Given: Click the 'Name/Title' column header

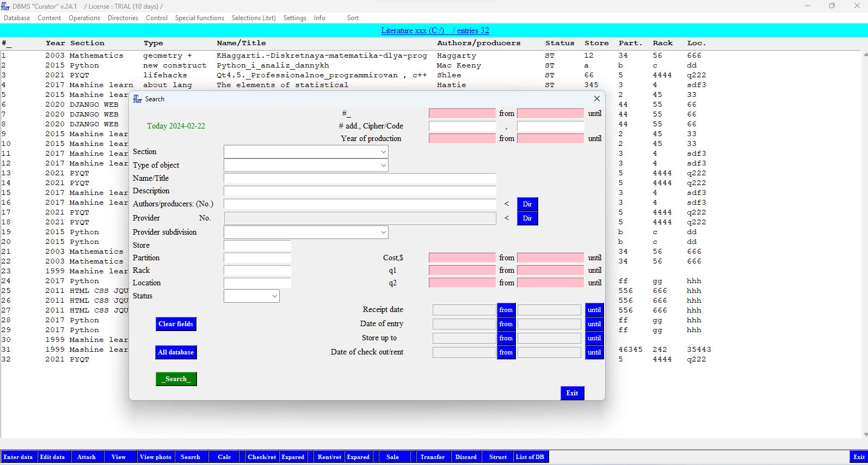Looking at the screenshot, I should click(x=242, y=43).
